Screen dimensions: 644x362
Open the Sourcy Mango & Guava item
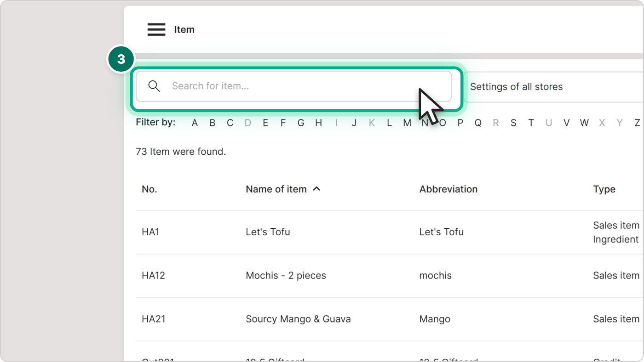298,319
